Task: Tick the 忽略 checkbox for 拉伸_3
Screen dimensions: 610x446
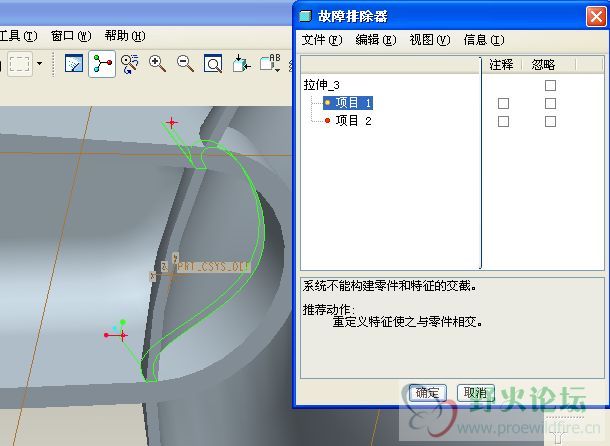Action: pyautogui.click(x=550, y=85)
